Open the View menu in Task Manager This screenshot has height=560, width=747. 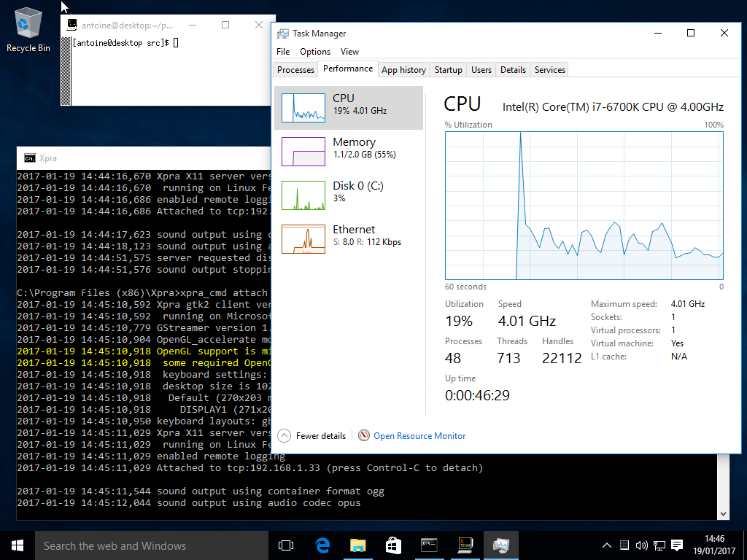click(x=349, y=52)
